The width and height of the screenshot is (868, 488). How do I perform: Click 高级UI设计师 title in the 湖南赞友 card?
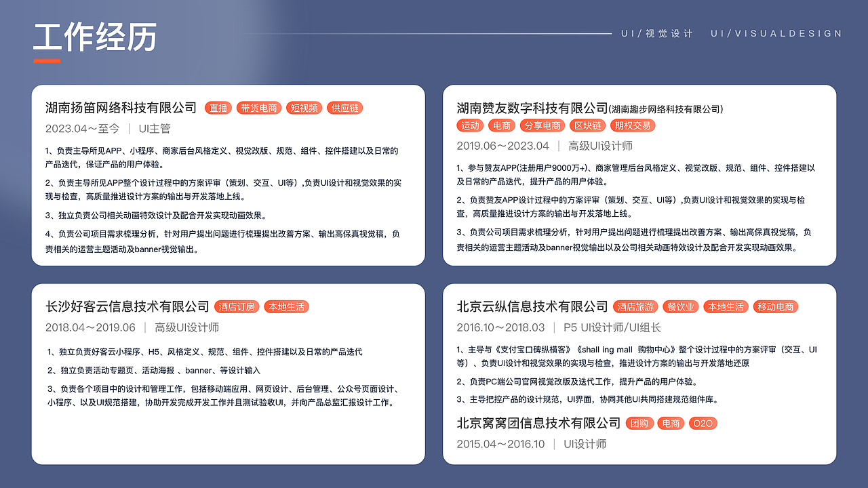tap(600, 146)
